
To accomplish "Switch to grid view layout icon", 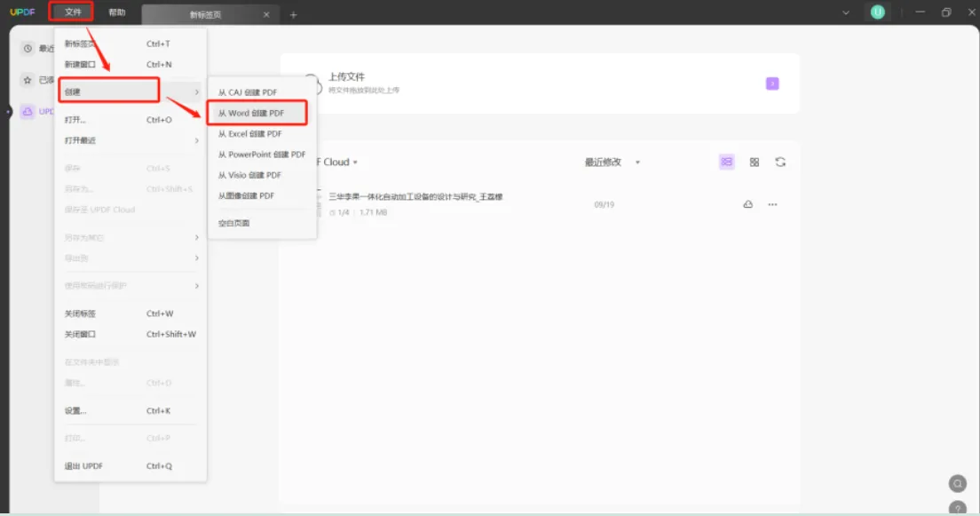I will tap(755, 162).
